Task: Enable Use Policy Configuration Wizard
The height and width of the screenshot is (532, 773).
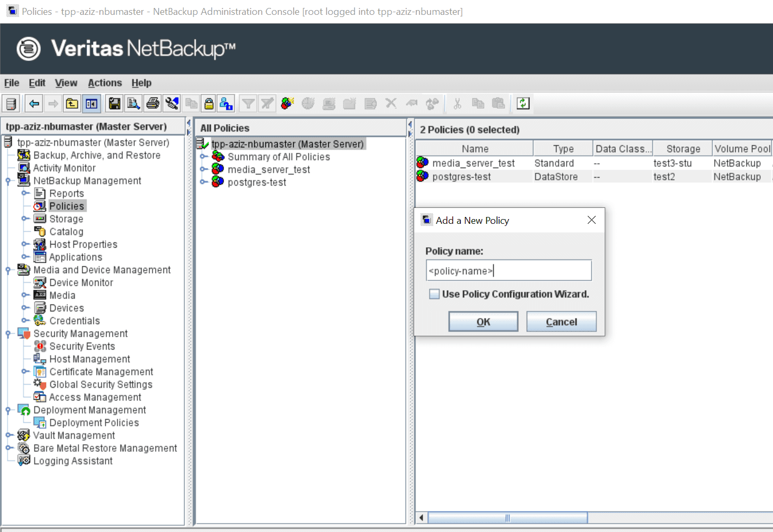Action: [x=434, y=294]
